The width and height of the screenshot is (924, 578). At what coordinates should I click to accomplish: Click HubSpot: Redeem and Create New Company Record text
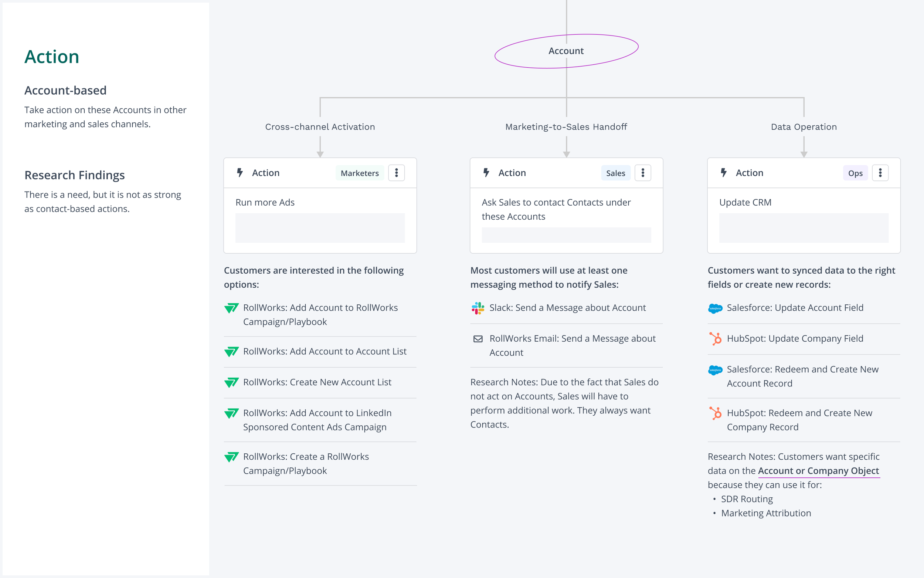[799, 420]
